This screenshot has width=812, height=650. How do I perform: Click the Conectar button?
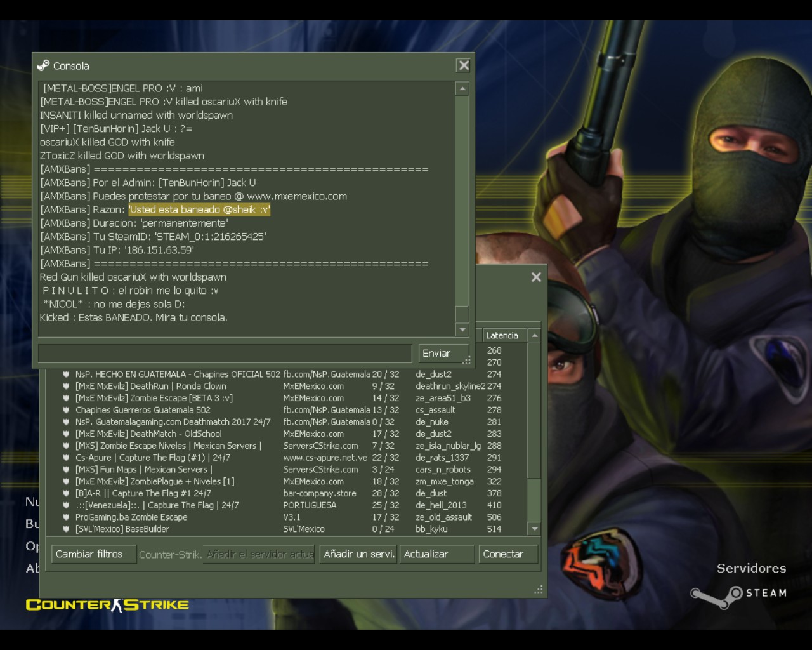click(508, 554)
